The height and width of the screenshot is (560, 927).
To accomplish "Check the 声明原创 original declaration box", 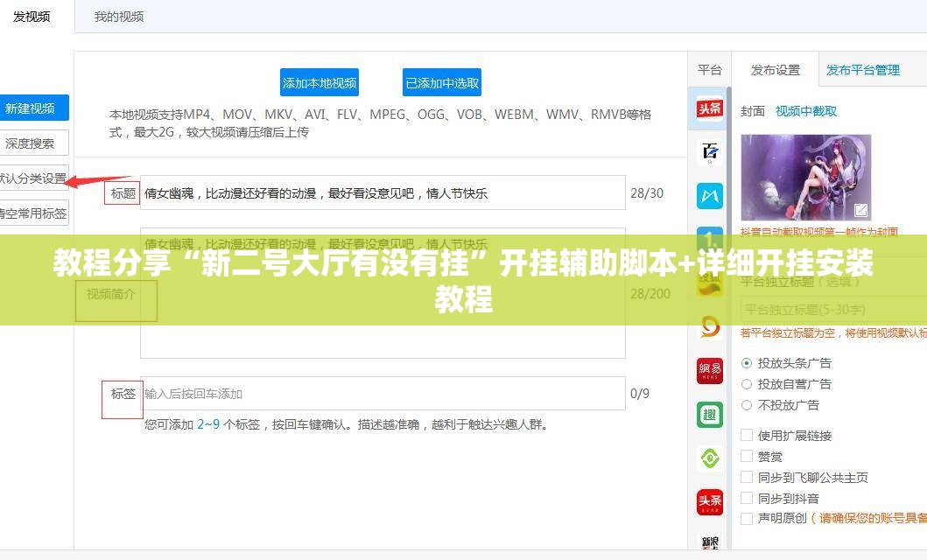I will pyautogui.click(x=747, y=519).
